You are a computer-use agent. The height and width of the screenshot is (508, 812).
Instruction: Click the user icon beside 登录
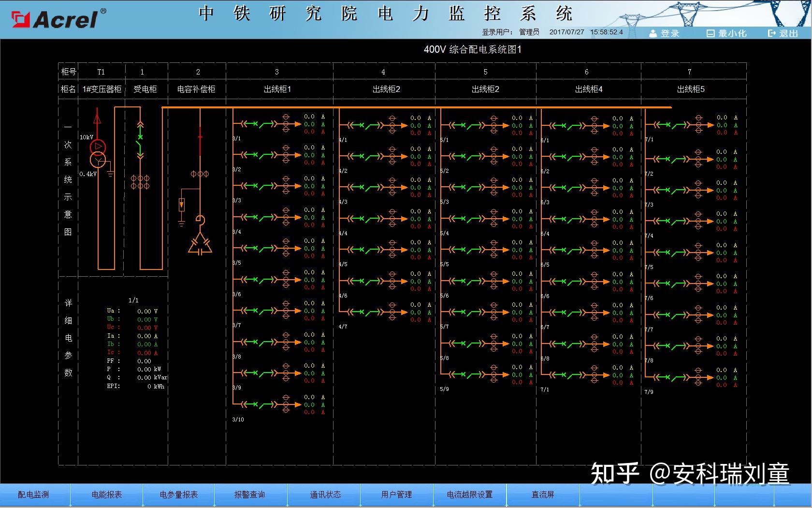653,33
